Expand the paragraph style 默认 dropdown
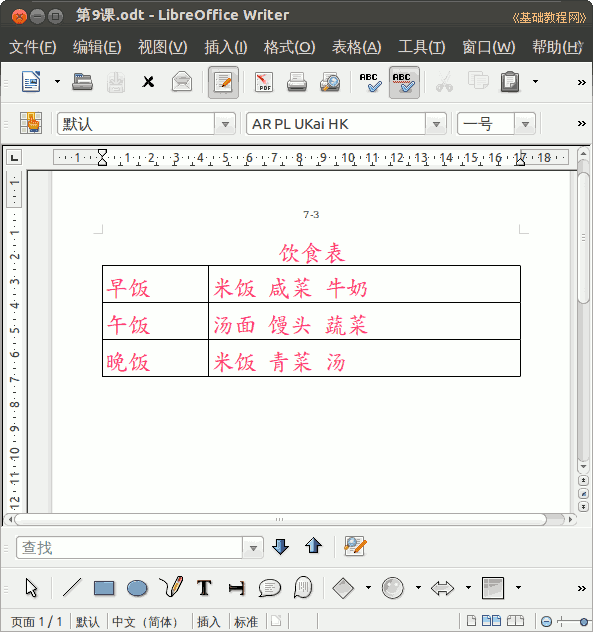593x632 pixels. click(x=225, y=124)
